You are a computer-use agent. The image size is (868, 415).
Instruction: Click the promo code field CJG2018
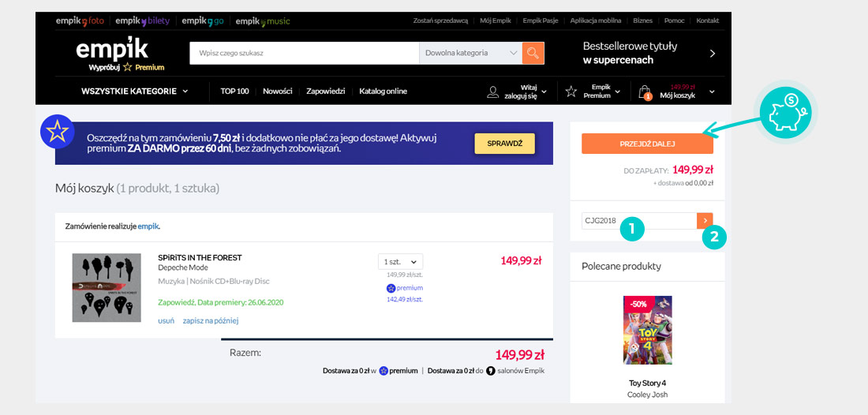[639, 221]
